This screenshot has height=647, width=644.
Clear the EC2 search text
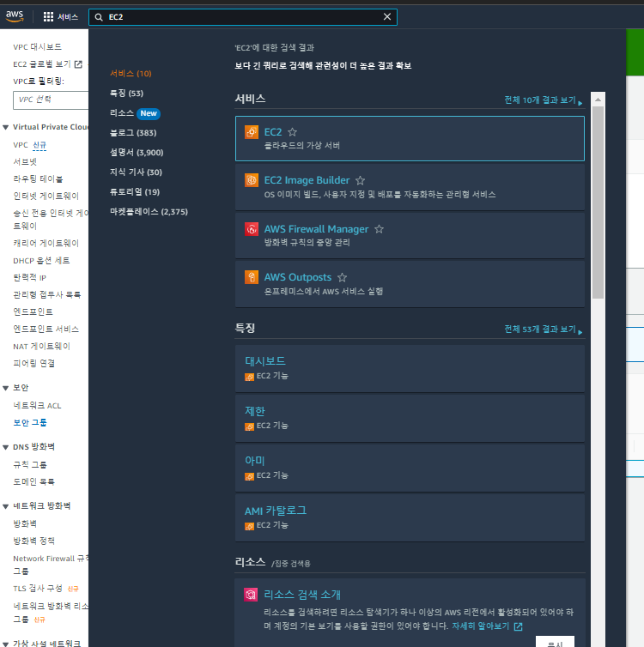(x=386, y=16)
